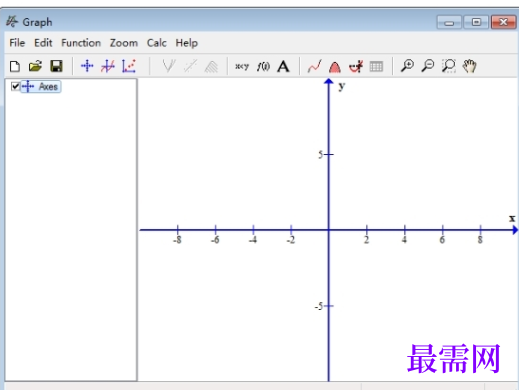The width and height of the screenshot is (519, 390).
Task: Click the 6 tick label on x axis
Action: click(442, 240)
